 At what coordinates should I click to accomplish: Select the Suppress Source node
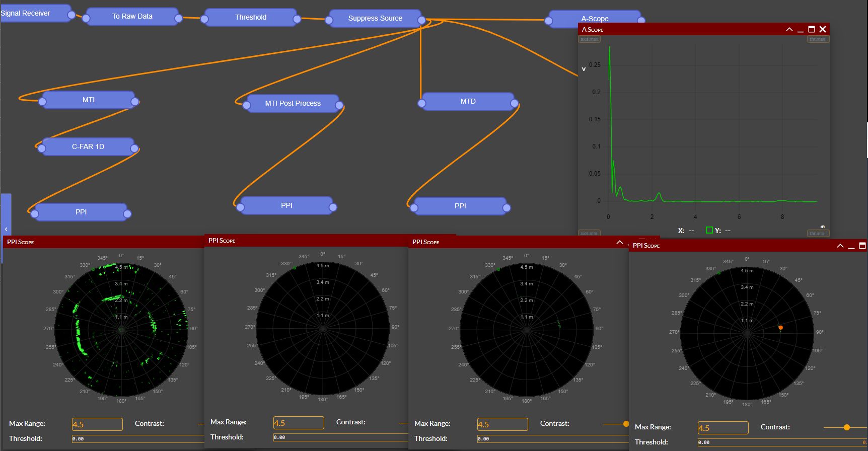(375, 19)
